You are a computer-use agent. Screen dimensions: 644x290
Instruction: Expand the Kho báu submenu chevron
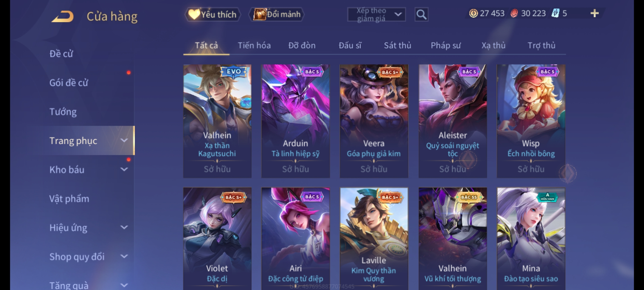pyautogui.click(x=124, y=169)
